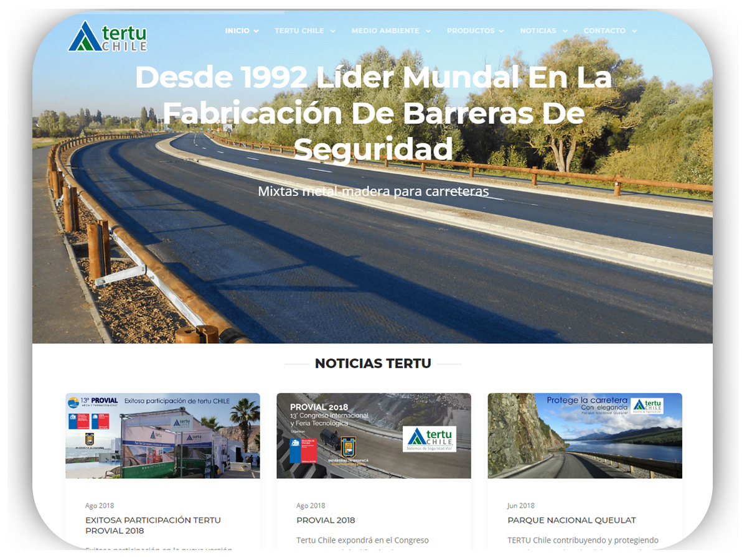
Task: Click the Jun 2018 date label
Action: [521, 506]
